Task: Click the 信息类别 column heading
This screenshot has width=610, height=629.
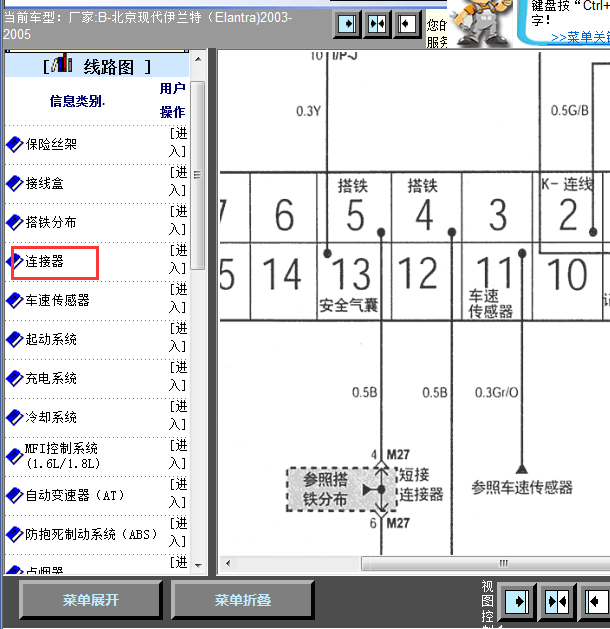Action: 77,101
